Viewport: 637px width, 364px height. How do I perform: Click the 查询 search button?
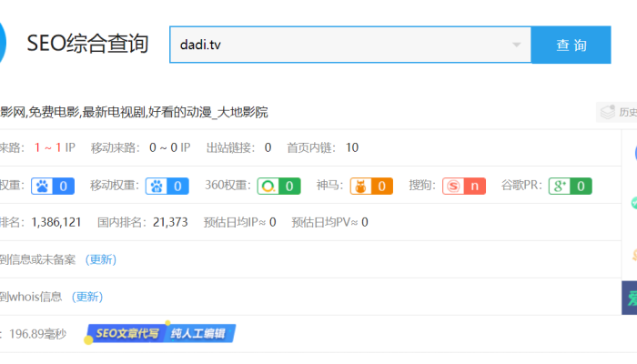(571, 45)
